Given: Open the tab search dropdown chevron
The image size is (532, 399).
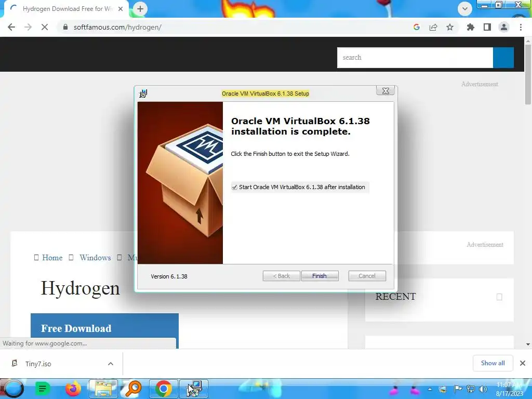Looking at the screenshot, I should click(x=465, y=9).
